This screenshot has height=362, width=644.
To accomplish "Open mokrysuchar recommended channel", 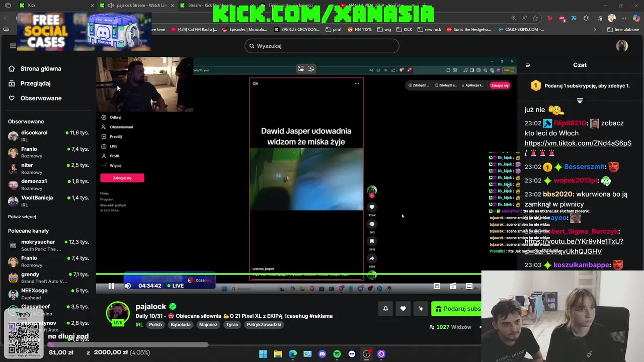I will 48,245.
